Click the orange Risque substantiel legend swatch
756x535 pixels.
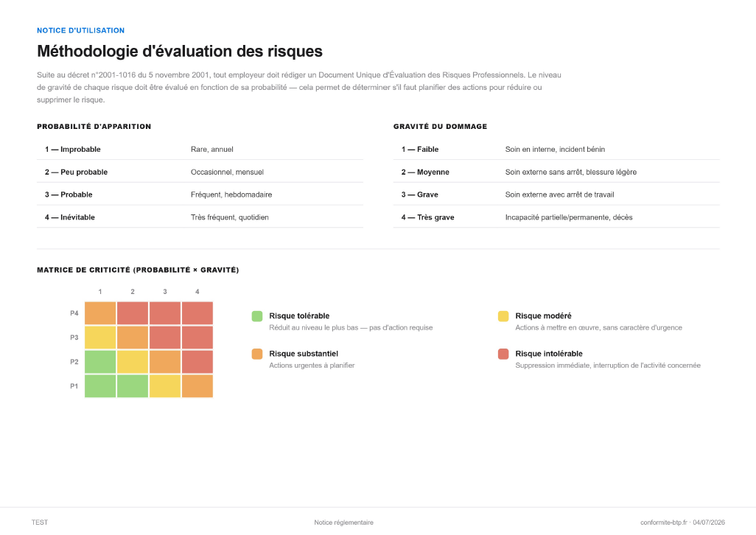[x=257, y=354]
